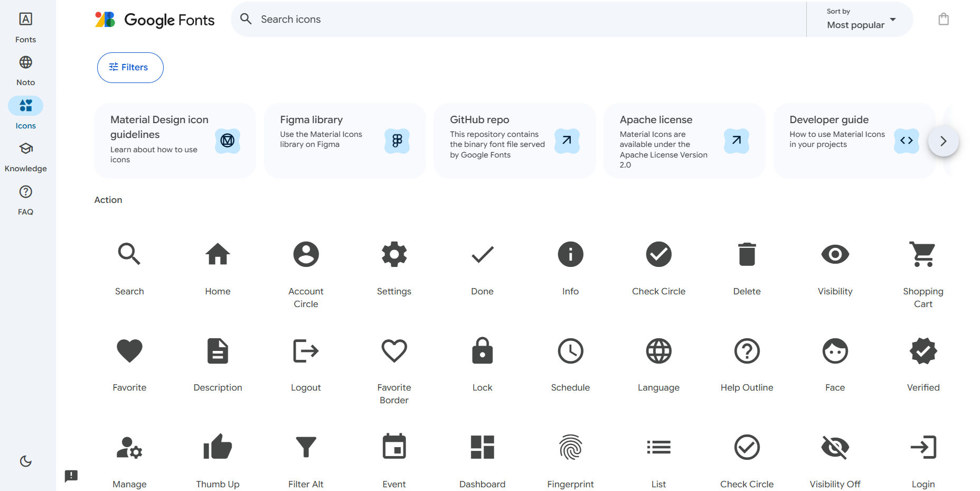Select the Logout icon tile

(x=306, y=351)
